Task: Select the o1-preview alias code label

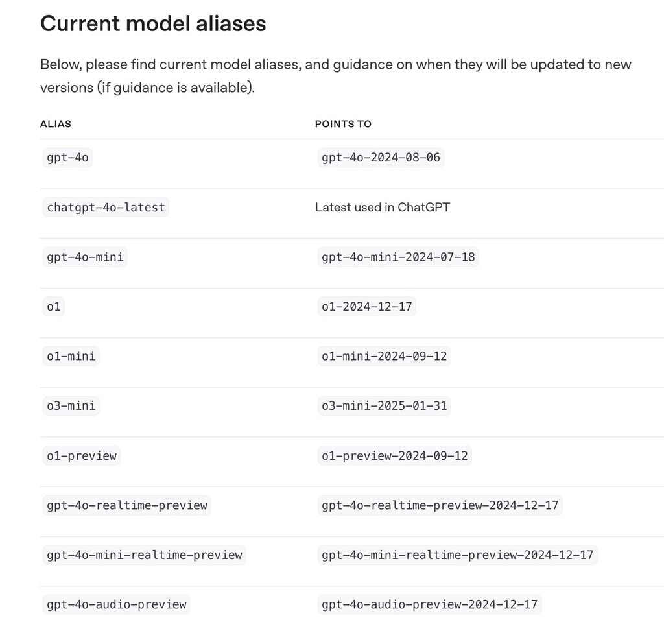Action: tap(82, 455)
